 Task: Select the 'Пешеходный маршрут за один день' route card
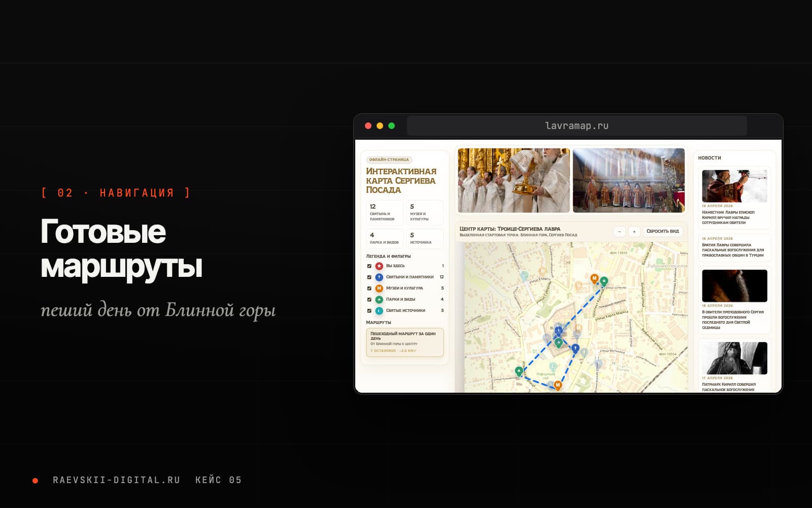pos(405,342)
